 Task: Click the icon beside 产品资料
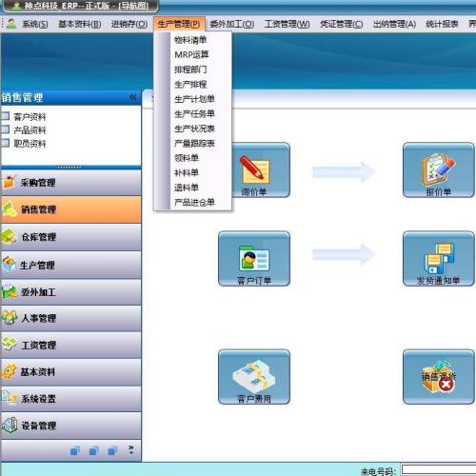point(5,129)
